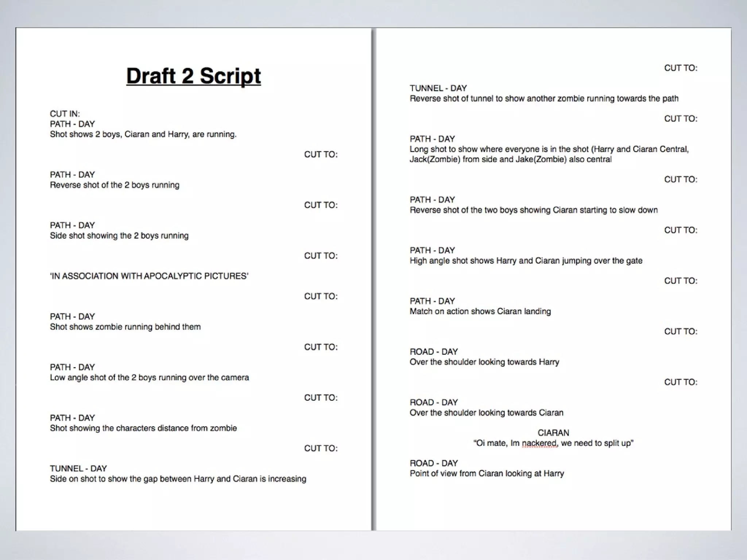The width and height of the screenshot is (747, 560).
Task: Click the first 'ROAD - DAY' scene heading
Action: [433, 352]
